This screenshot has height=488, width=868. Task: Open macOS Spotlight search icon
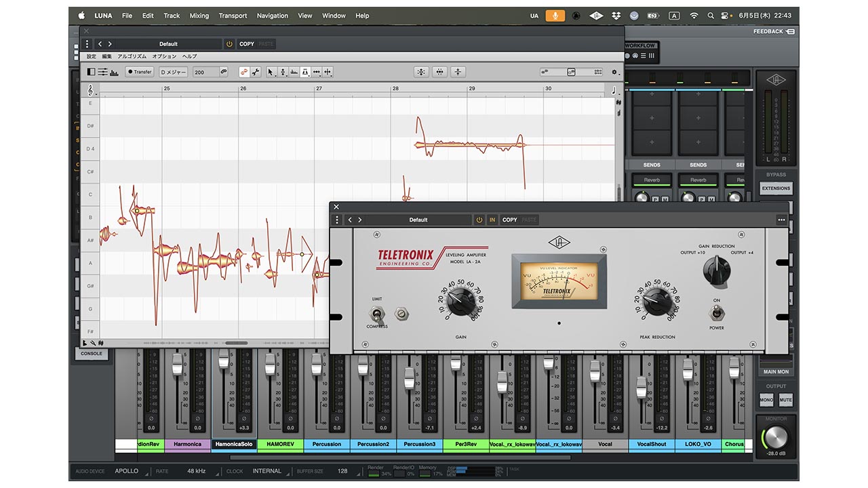[711, 16]
